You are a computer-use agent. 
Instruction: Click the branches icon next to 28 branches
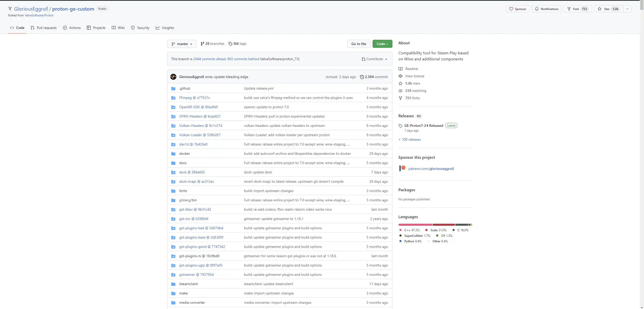coord(202,44)
